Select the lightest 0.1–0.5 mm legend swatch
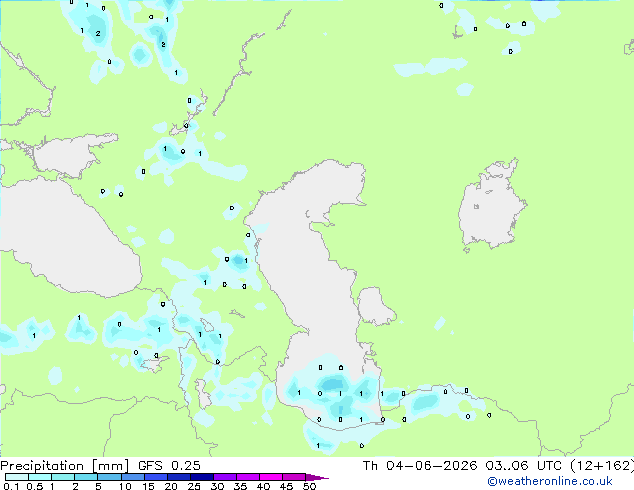 [17, 477]
